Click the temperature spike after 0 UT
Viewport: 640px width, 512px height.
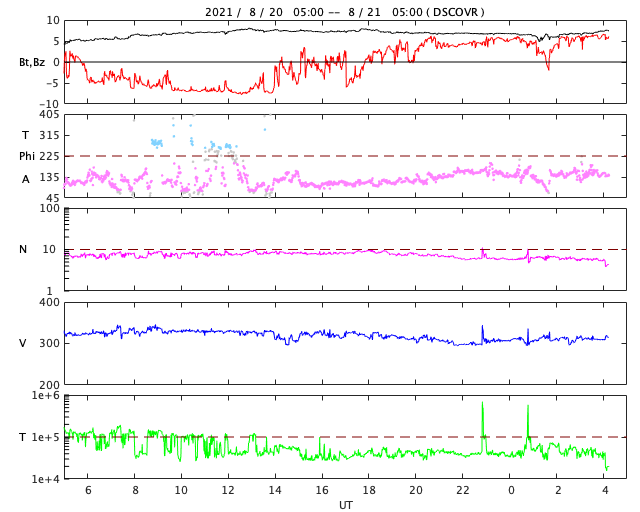click(528, 427)
